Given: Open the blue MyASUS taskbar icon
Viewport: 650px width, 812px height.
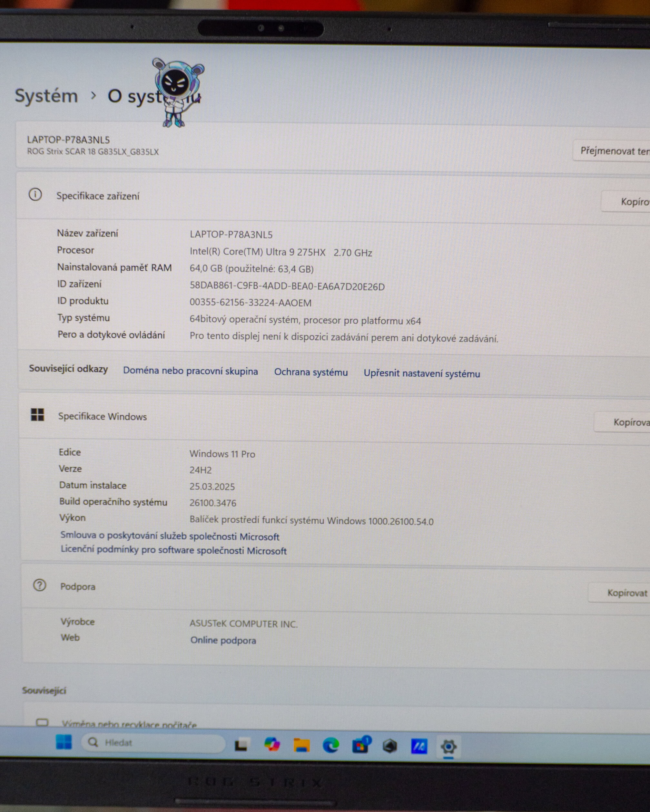Looking at the screenshot, I should tap(419, 746).
